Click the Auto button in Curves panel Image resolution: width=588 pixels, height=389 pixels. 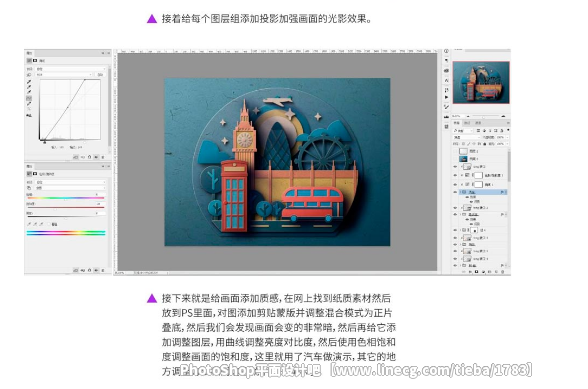click(100, 75)
